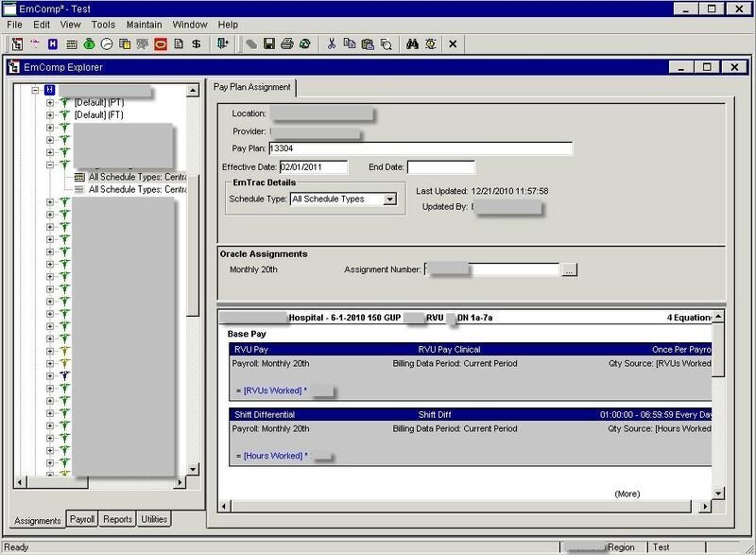The width and height of the screenshot is (756, 555).
Task: Click the explorer tree toolbar icon
Action: (17, 44)
